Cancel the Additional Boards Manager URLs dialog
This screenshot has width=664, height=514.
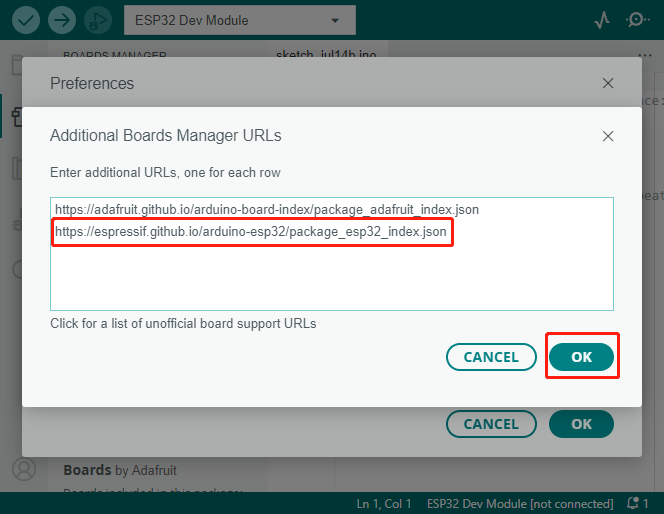[x=491, y=357]
